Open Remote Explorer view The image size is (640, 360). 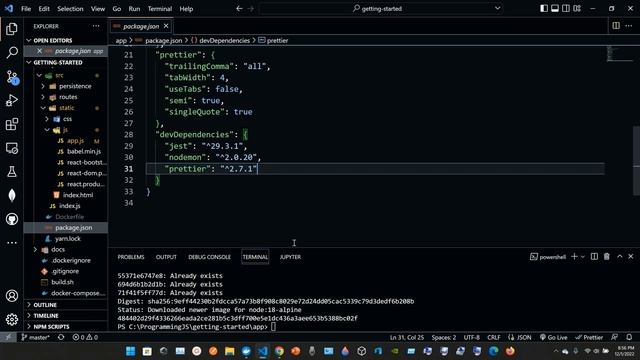[x=12, y=148]
